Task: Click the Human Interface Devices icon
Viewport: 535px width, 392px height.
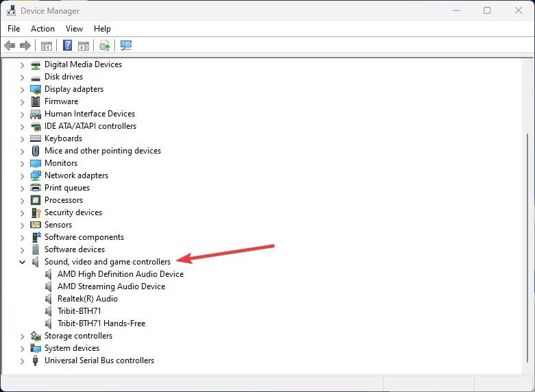Action: click(36, 114)
